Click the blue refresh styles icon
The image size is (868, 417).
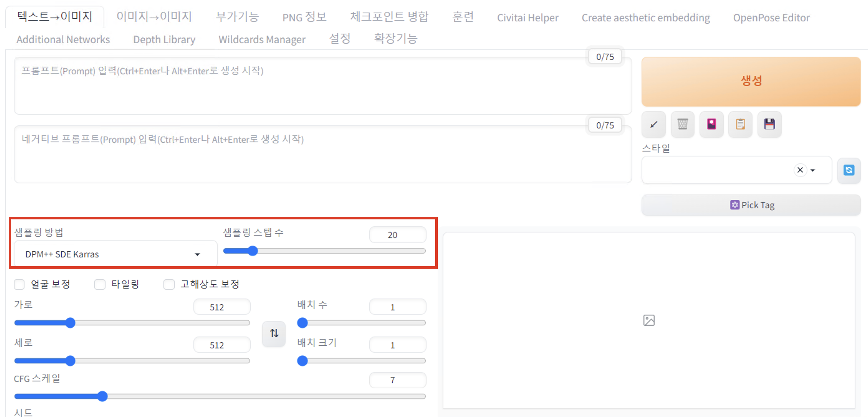(849, 170)
